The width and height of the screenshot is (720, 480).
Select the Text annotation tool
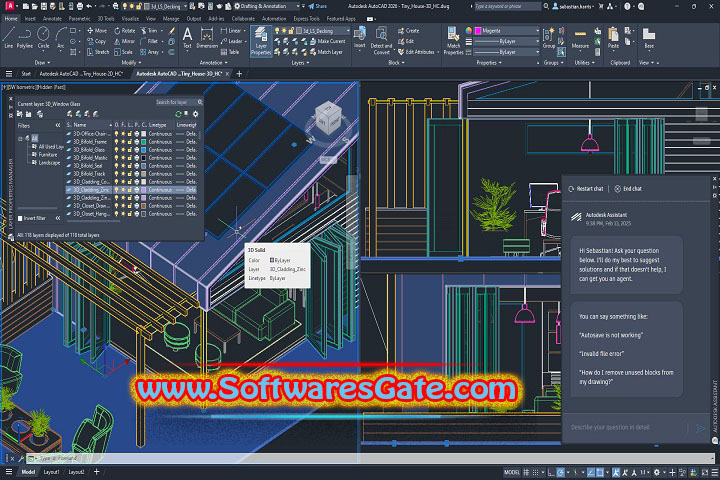coord(187,38)
